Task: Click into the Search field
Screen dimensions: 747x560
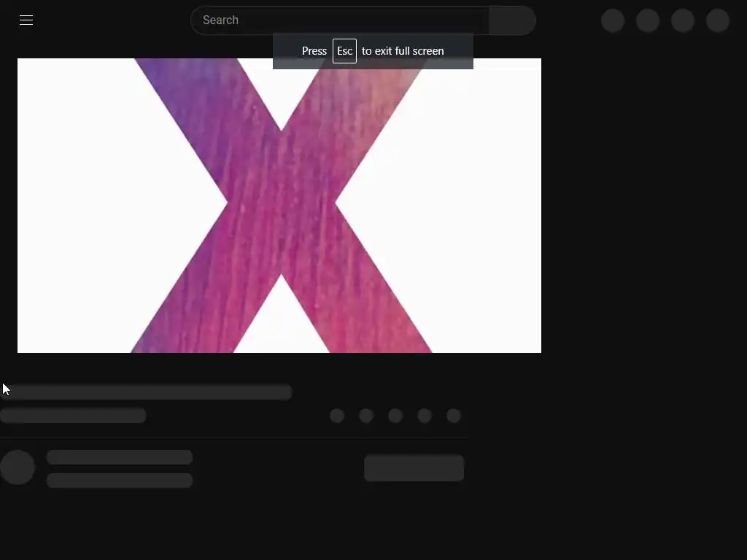Action: point(340,20)
